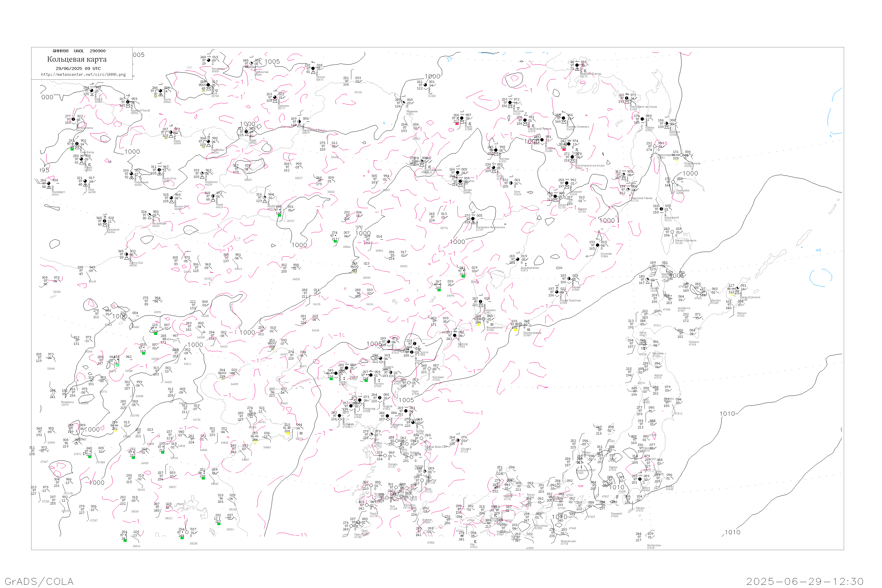Screen dimensions: 882x588
Task: Click the meteocenter.net UHHH.png URL
Action: point(83,75)
